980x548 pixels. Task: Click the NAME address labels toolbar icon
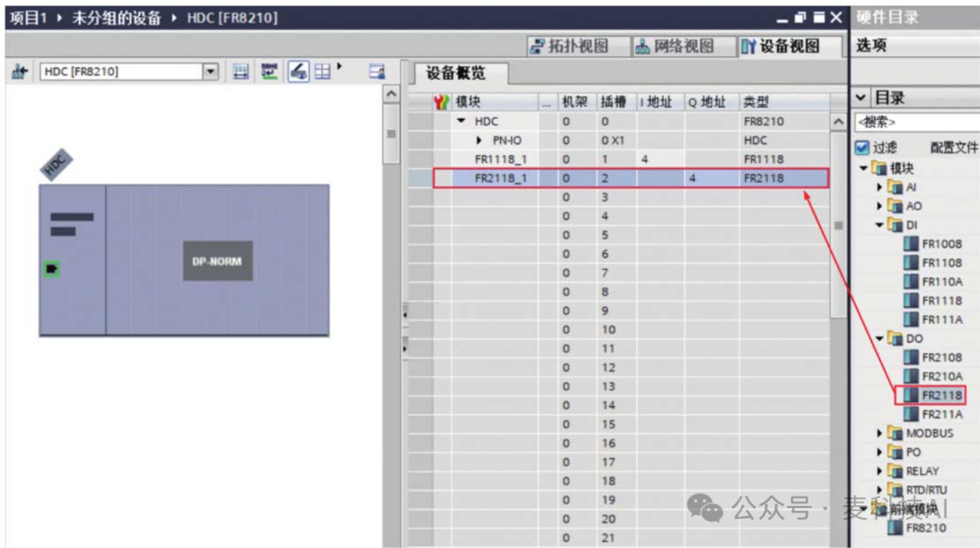(x=269, y=72)
